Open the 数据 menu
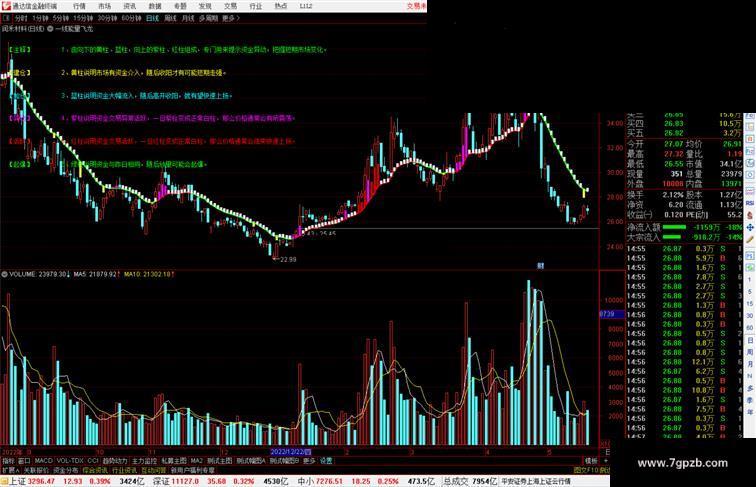756x487 pixels. pos(155,6)
